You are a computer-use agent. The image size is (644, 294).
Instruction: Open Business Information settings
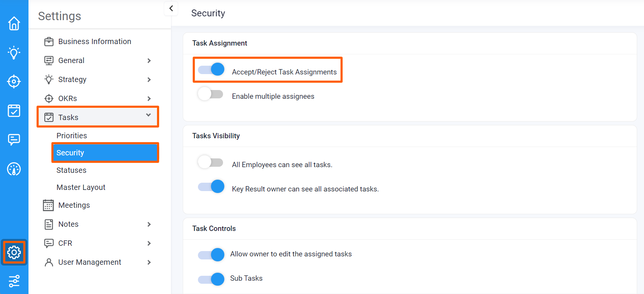[95, 41]
